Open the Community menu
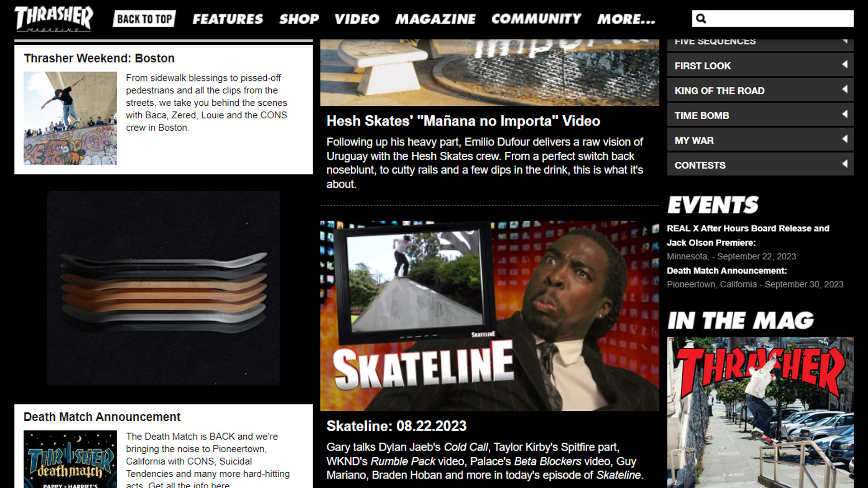The height and width of the screenshot is (488, 868). pyautogui.click(x=536, y=19)
